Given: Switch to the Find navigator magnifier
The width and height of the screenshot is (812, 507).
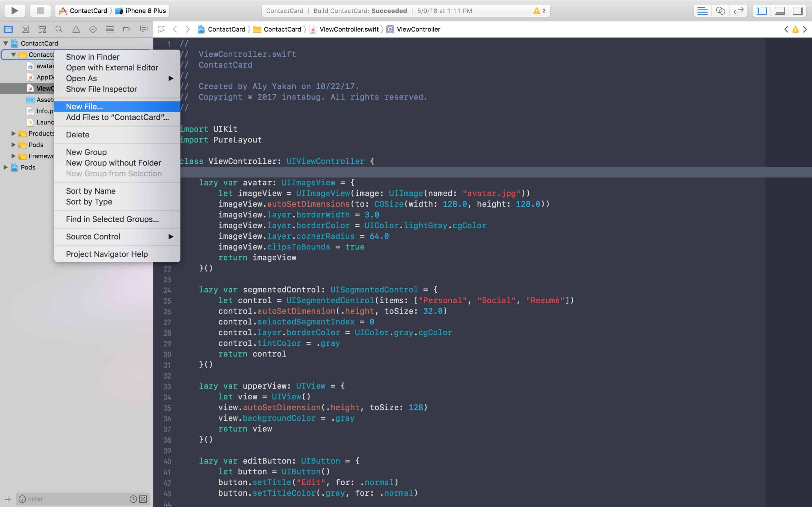Looking at the screenshot, I should click(x=59, y=29).
